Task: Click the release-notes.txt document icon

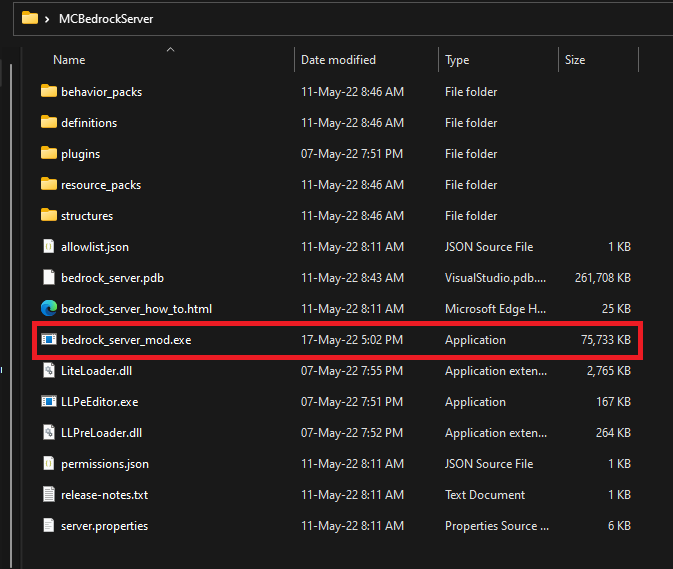Action: click(x=49, y=494)
